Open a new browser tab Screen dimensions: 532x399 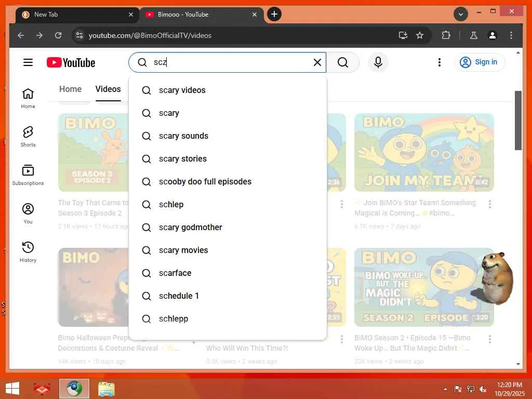(x=274, y=14)
